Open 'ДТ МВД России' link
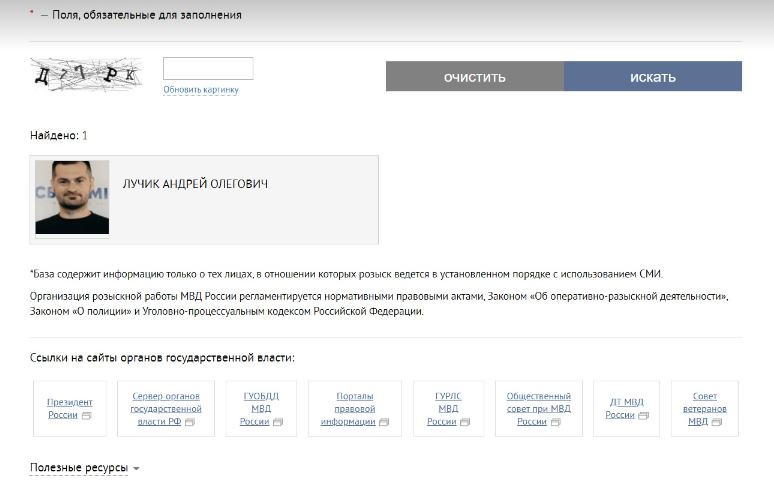774x500 pixels. pos(626,408)
